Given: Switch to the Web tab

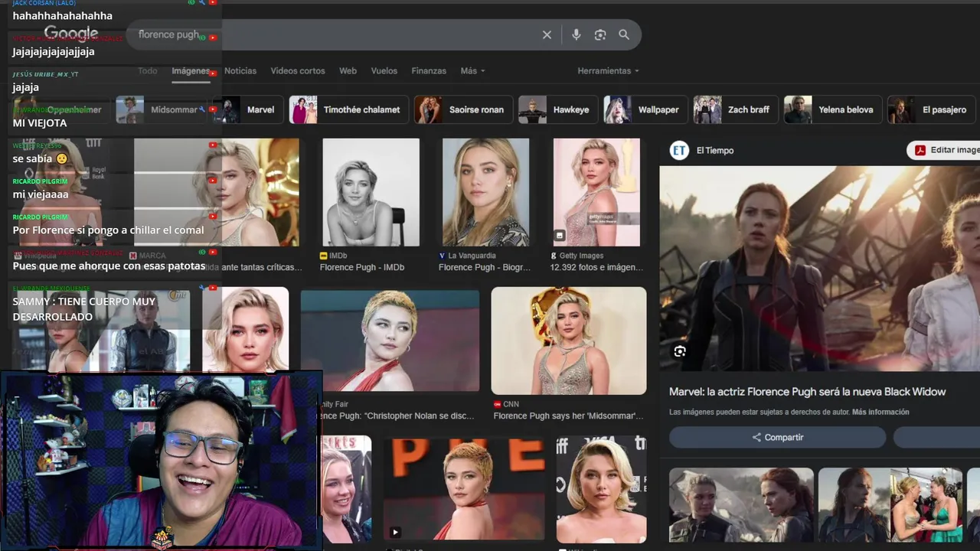Looking at the screenshot, I should (348, 70).
